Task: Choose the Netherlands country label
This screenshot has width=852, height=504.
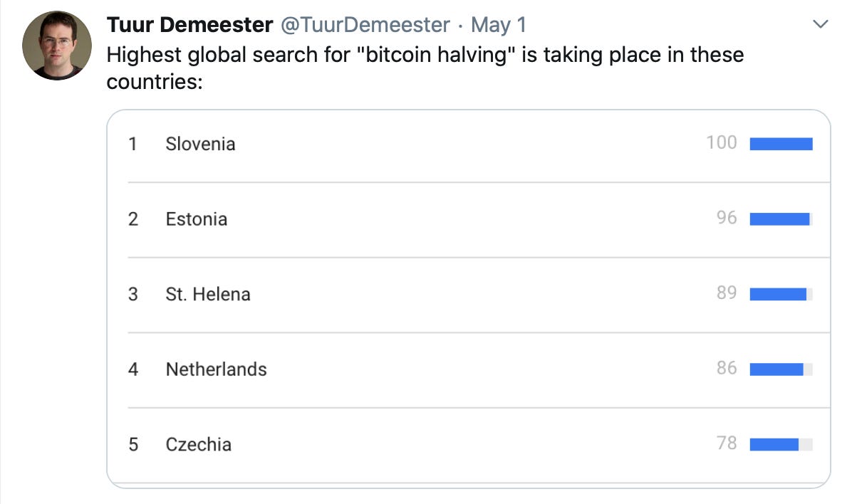Action: [216, 369]
